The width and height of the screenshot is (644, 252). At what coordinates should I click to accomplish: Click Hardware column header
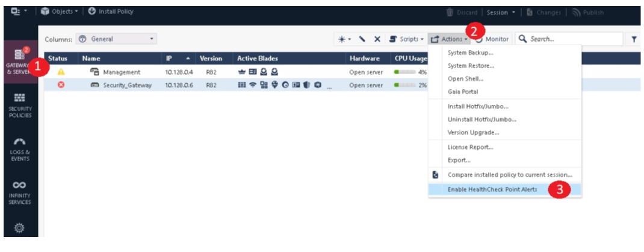364,59
